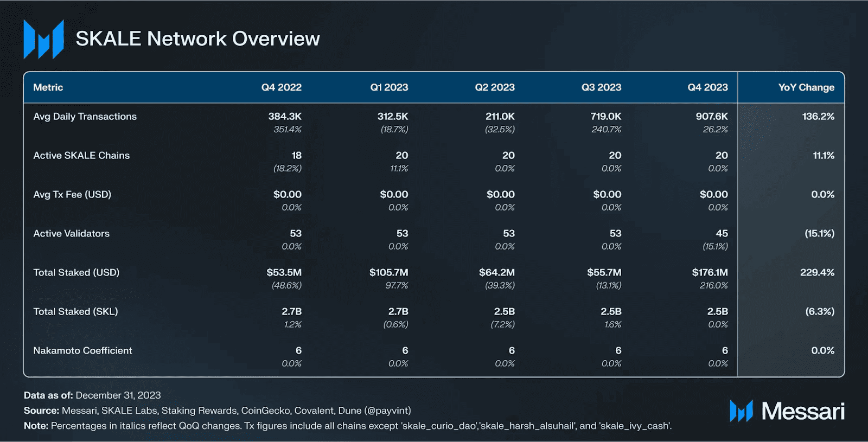Click the Total Staked (USD) row label
Viewport: 868px width, 442px height.
tap(76, 273)
